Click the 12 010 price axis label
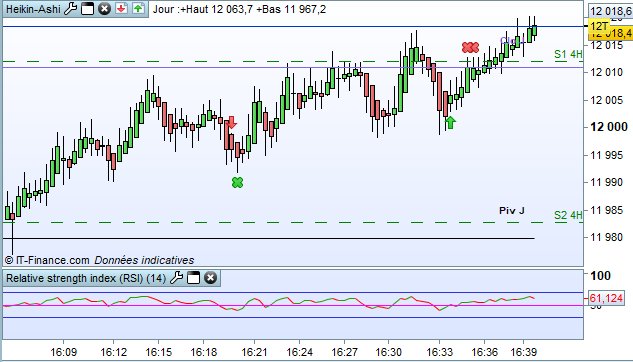This screenshot has width=633, height=362. click(606, 73)
